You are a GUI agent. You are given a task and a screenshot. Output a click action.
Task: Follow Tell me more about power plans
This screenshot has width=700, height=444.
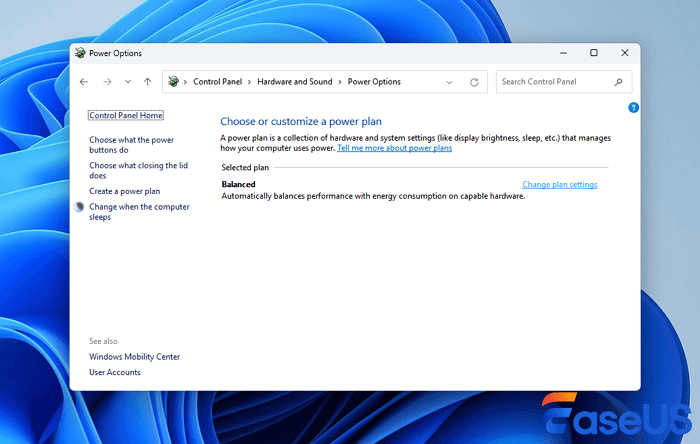(x=395, y=148)
